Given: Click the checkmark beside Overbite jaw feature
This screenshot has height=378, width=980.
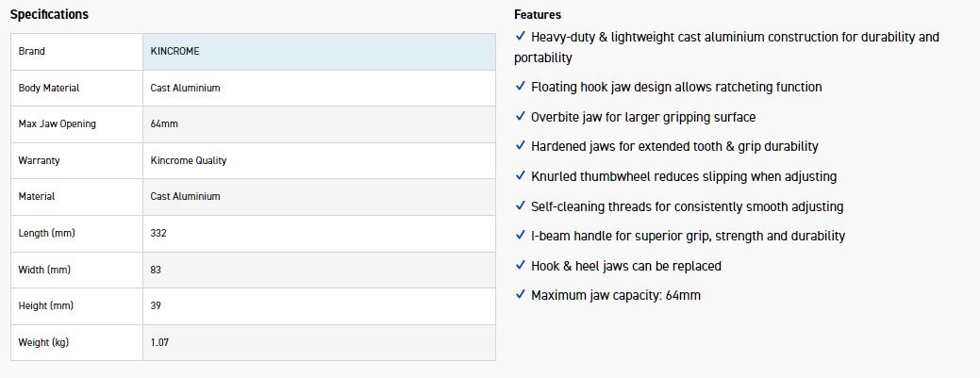Looking at the screenshot, I should (521, 117).
